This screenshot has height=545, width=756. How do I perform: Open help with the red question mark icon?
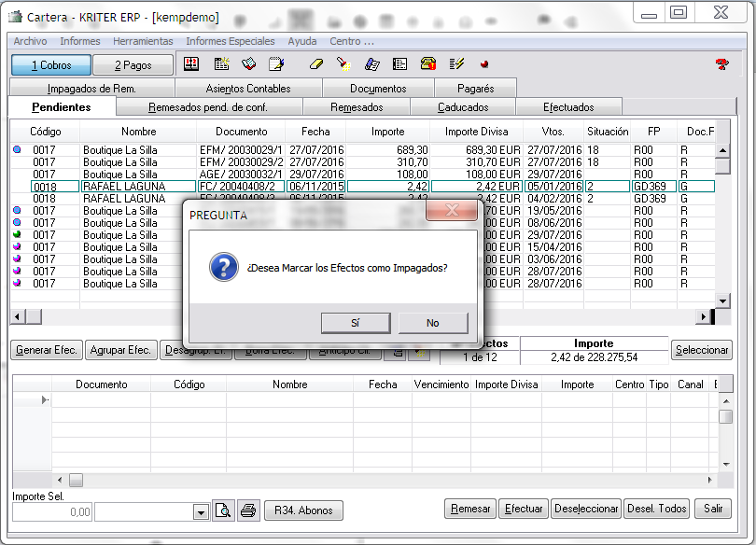click(x=721, y=64)
